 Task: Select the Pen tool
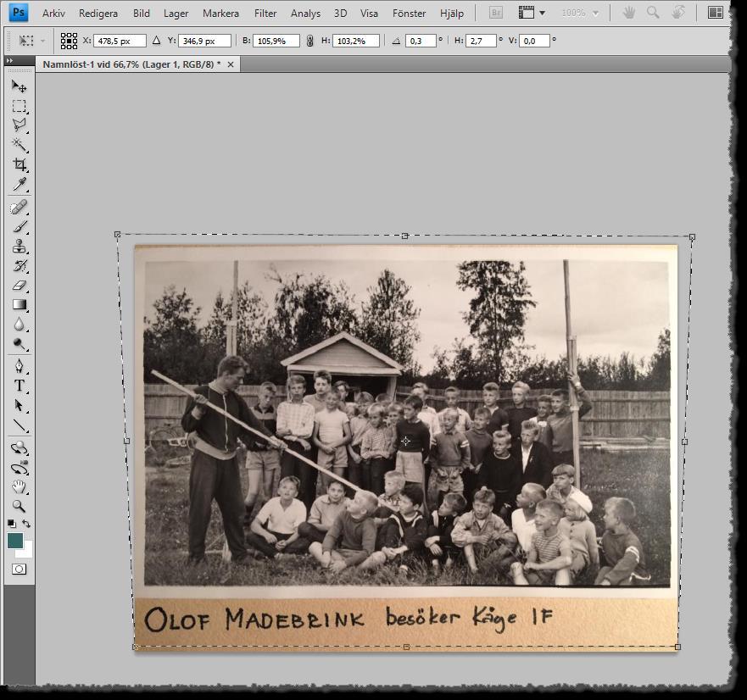point(19,366)
